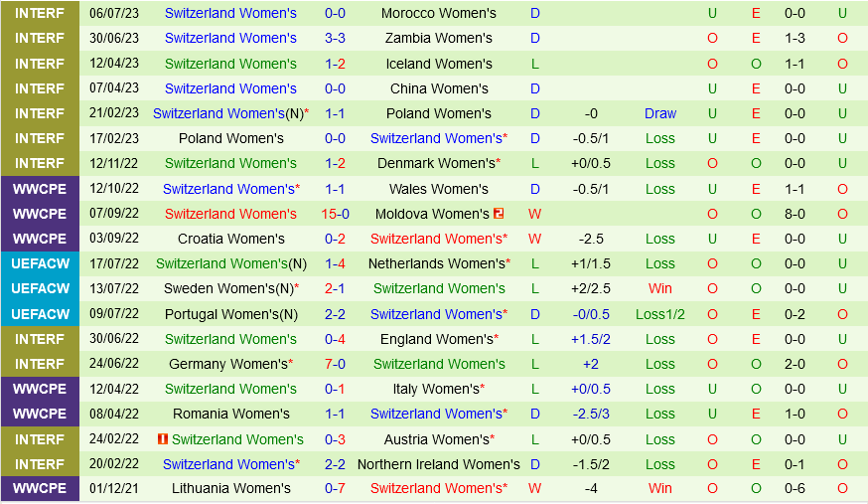Screen dimensions: 868x504
Task: Open the China Women's team page
Action: pos(439,88)
